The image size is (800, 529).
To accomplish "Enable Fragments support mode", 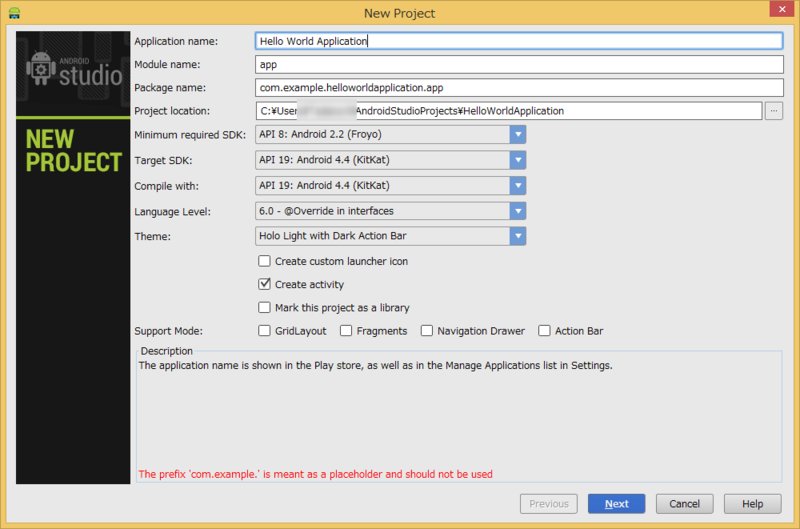I will (x=346, y=331).
